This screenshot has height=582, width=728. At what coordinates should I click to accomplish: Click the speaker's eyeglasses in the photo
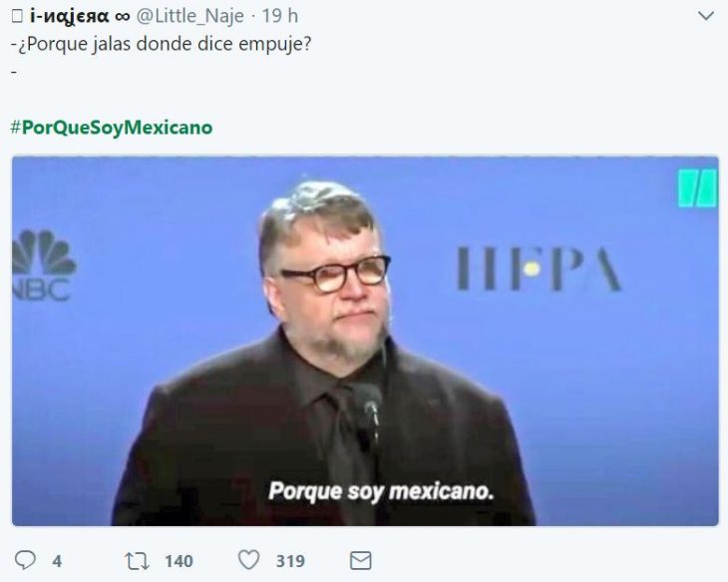click(x=335, y=274)
